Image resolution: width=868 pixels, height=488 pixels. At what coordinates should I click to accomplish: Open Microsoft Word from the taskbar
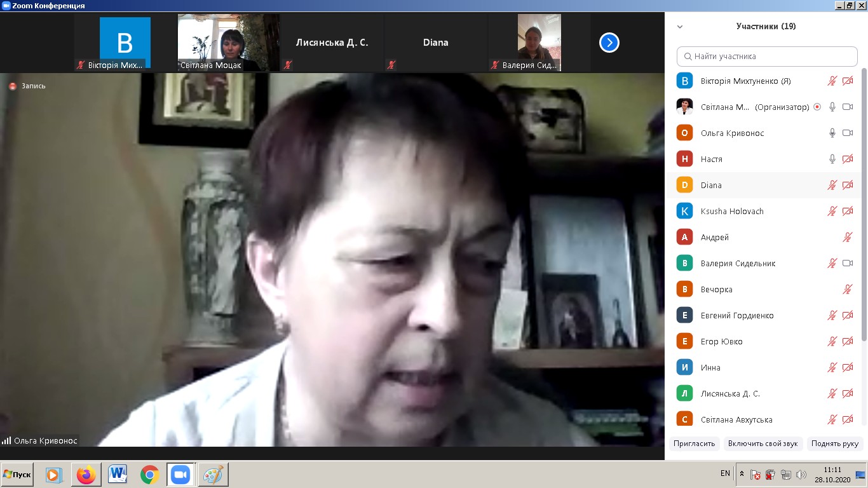pyautogui.click(x=118, y=475)
